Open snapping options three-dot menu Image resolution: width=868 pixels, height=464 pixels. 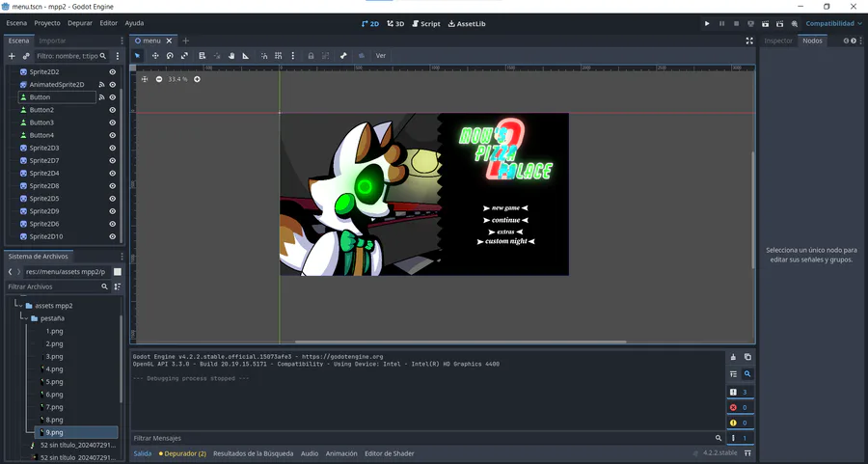(x=293, y=55)
